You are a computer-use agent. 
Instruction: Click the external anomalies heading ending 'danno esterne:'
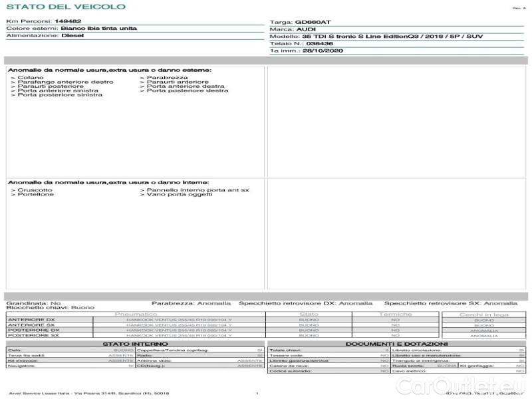click(x=110, y=70)
